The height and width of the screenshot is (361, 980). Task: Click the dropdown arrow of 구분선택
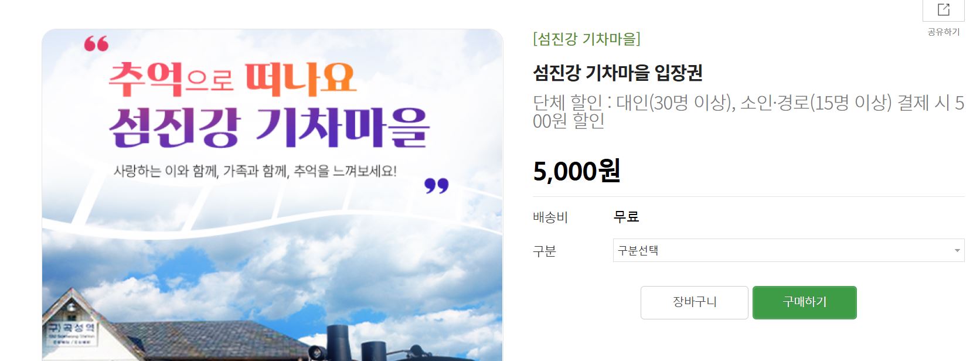click(957, 251)
